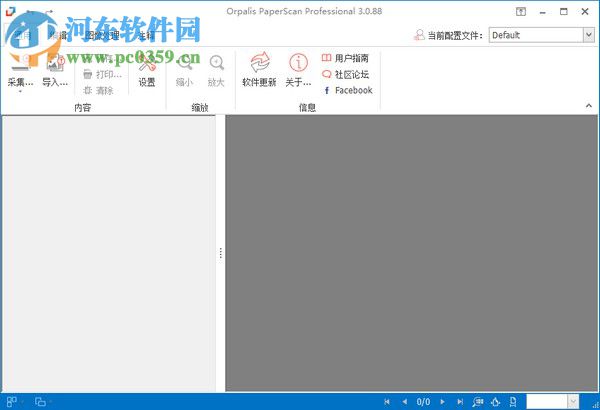
Task: Switch to the 图像处理 ribbon tab
Action: 102,36
